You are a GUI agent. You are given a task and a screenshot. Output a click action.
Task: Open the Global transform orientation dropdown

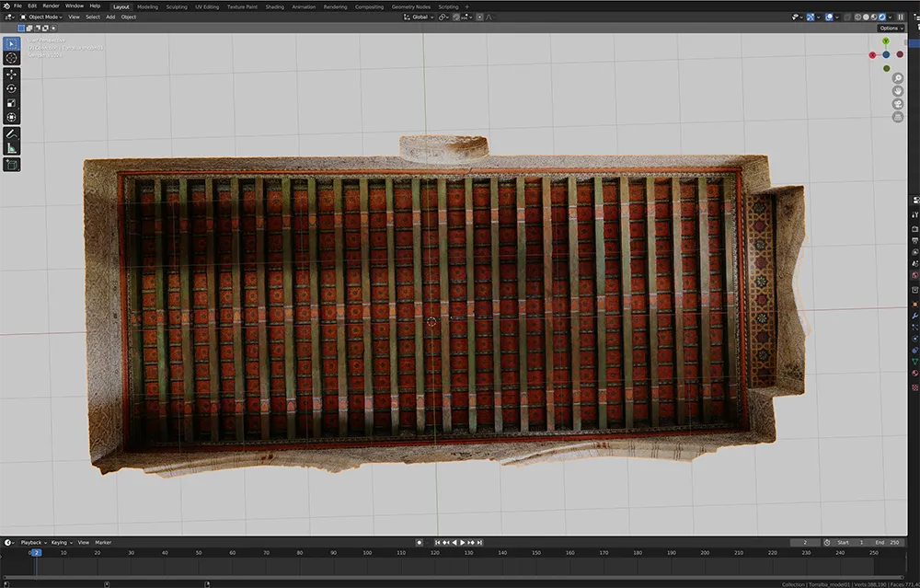point(422,17)
